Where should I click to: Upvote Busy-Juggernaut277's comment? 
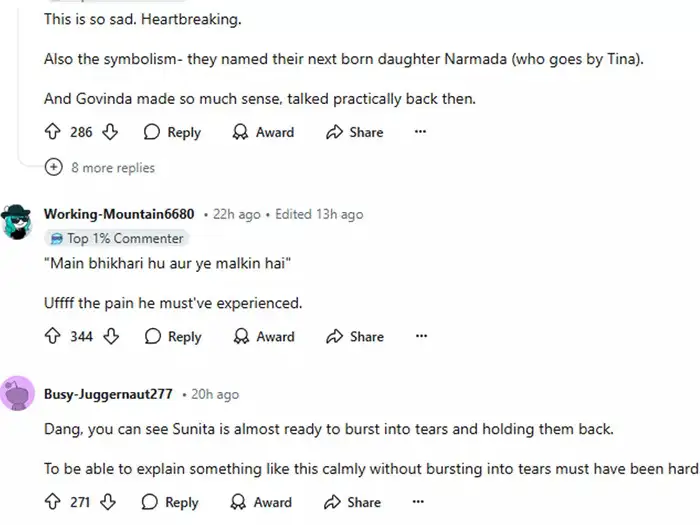click(x=53, y=502)
